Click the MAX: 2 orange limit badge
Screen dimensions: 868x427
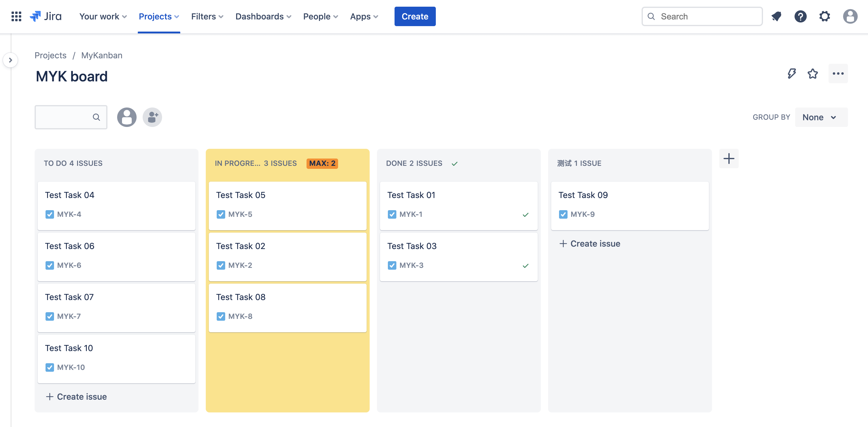[x=322, y=163]
